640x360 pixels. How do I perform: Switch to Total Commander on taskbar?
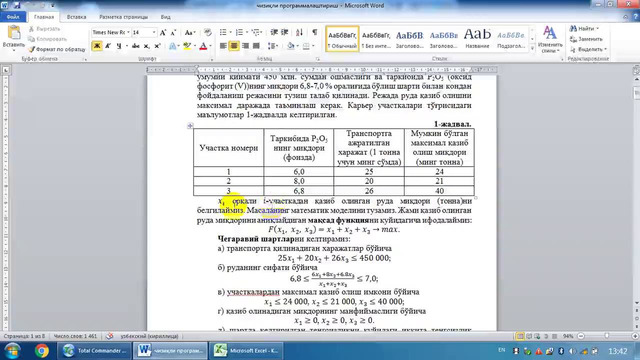click(x=95, y=351)
